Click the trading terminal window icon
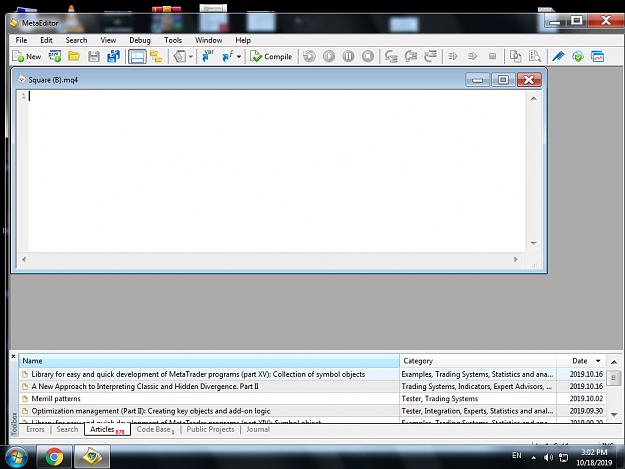The width and height of the screenshot is (625, 469). click(x=597, y=57)
